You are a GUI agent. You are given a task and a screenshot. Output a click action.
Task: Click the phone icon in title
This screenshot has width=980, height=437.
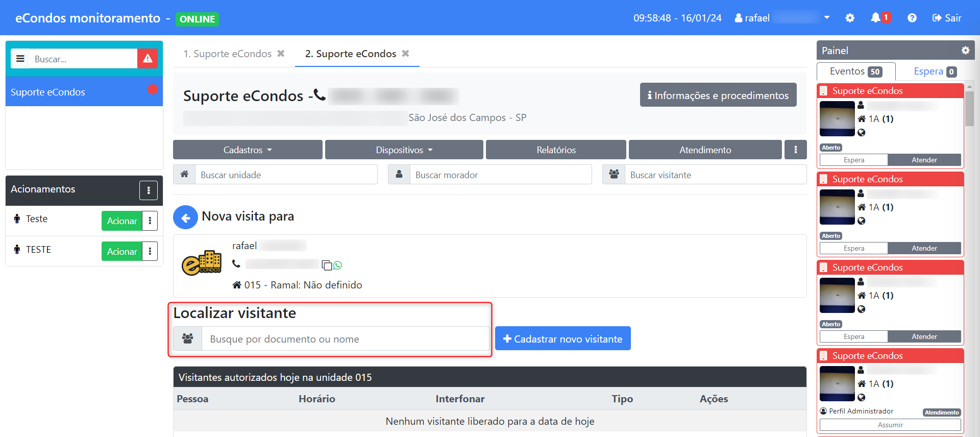coord(320,95)
